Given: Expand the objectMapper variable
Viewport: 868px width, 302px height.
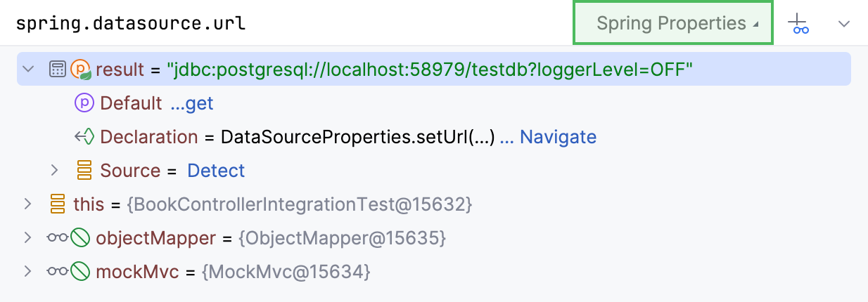Looking at the screenshot, I should (28, 238).
